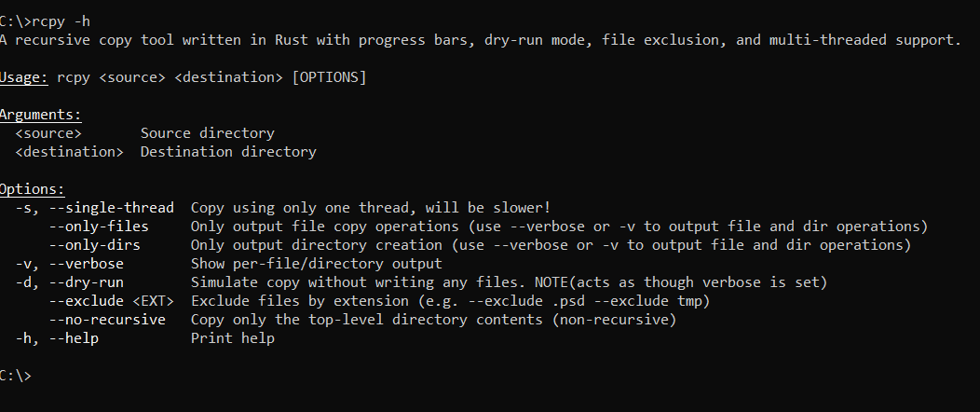
Task: Click the underlined 'Usage:' heading
Action: [23, 77]
